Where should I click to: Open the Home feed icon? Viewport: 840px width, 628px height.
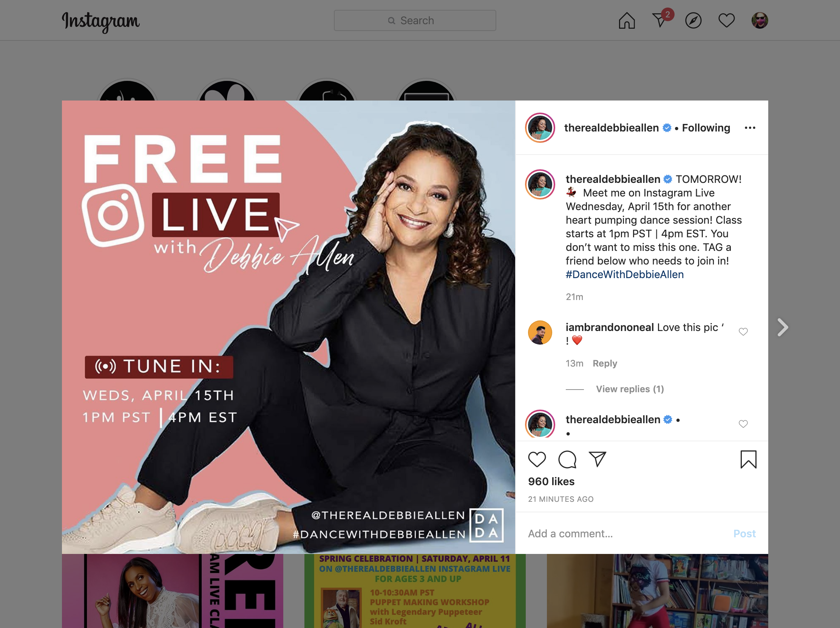point(627,20)
